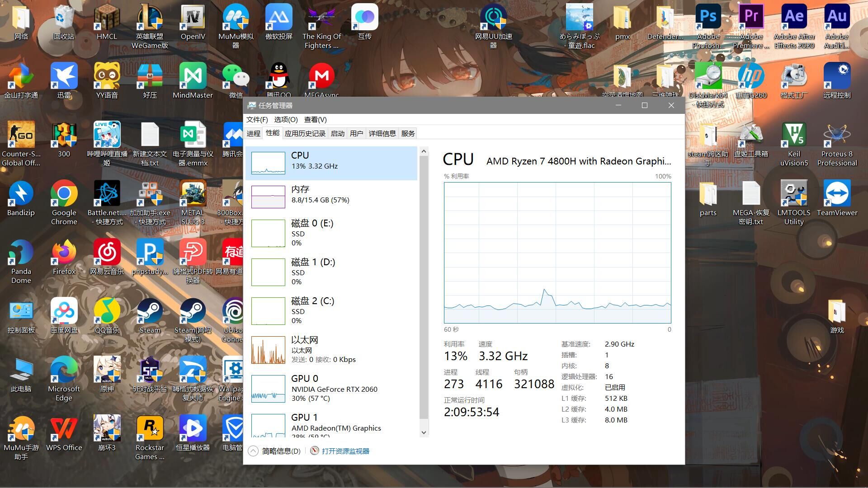Select the 内存 performance entry

click(x=331, y=197)
